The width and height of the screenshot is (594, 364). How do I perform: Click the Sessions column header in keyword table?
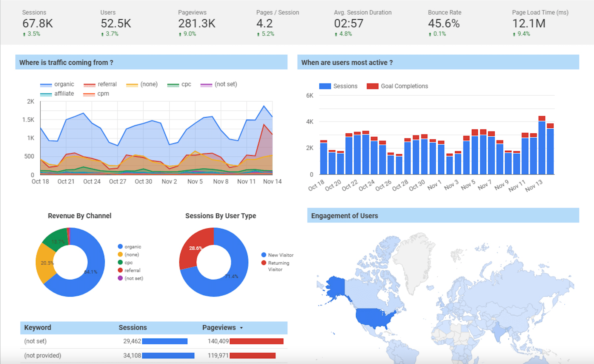pyautogui.click(x=133, y=327)
